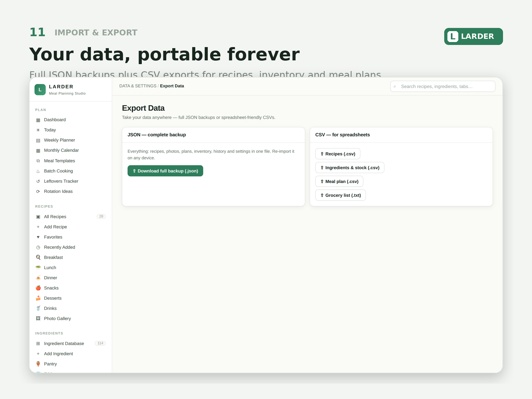Click the Photo Gallery frame icon
This screenshot has height=399, width=532.
click(x=38, y=319)
